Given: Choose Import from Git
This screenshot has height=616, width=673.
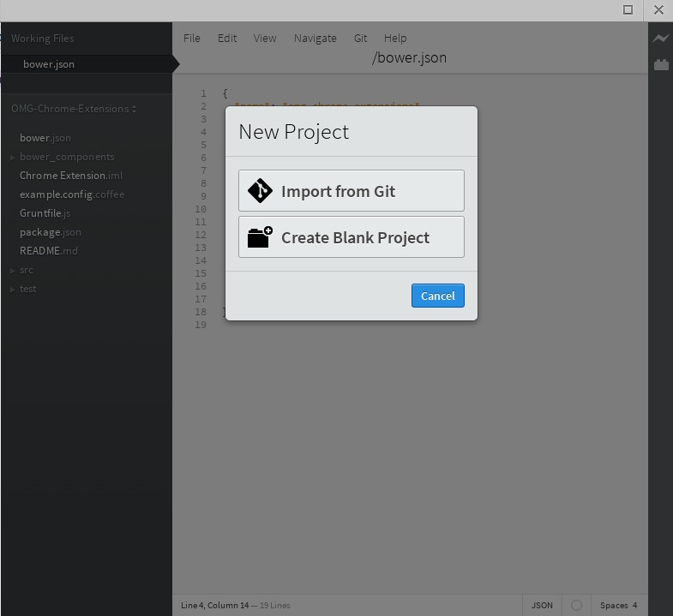Looking at the screenshot, I should click(352, 191).
